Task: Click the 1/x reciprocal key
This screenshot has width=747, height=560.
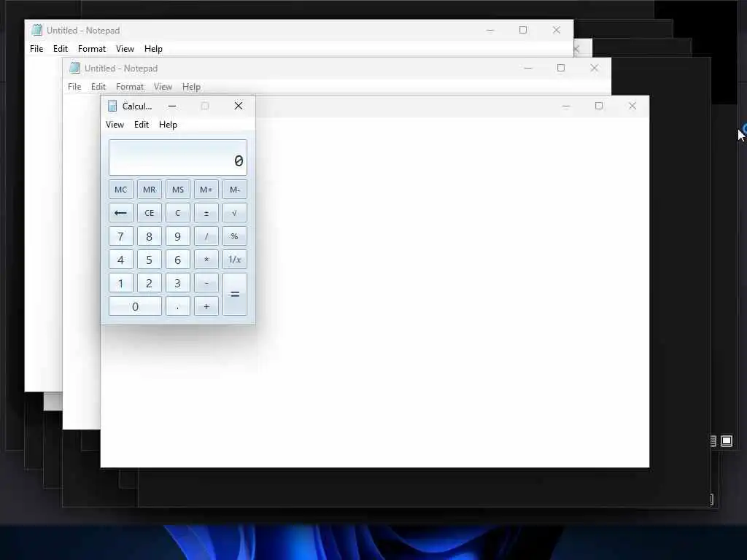Action: (235, 260)
